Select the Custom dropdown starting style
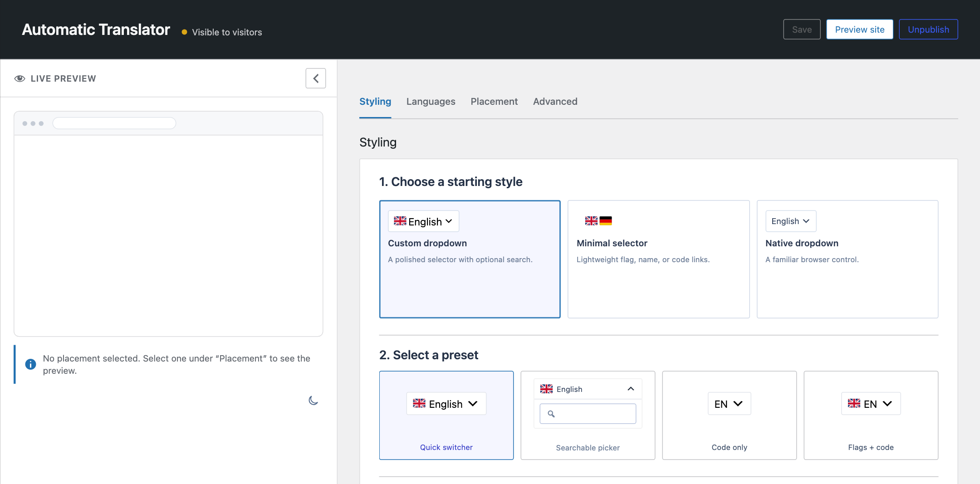Screen dimensions: 980x484 pyautogui.click(x=470, y=259)
